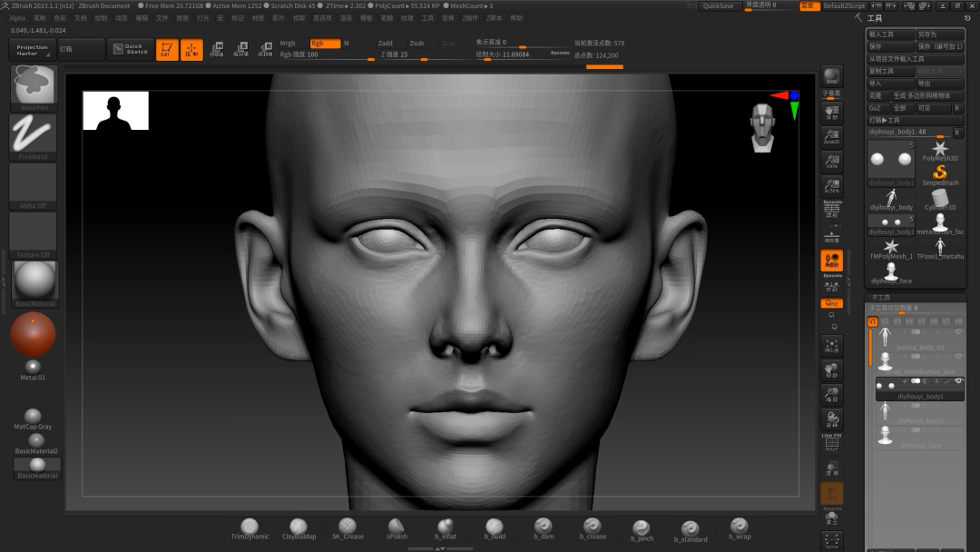This screenshot has height=552, width=980.
Task: Hide the diyihouyi_body1 subtool via eye icon
Action: click(x=958, y=380)
